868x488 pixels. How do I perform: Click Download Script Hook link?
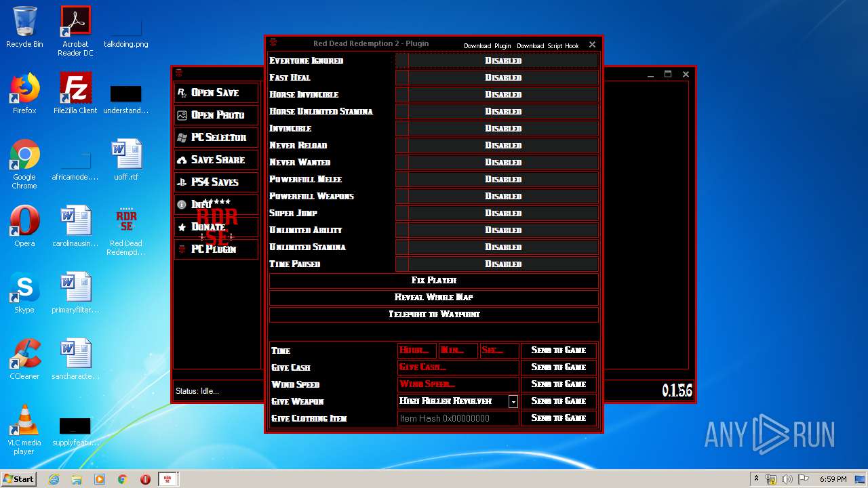[x=547, y=45]
